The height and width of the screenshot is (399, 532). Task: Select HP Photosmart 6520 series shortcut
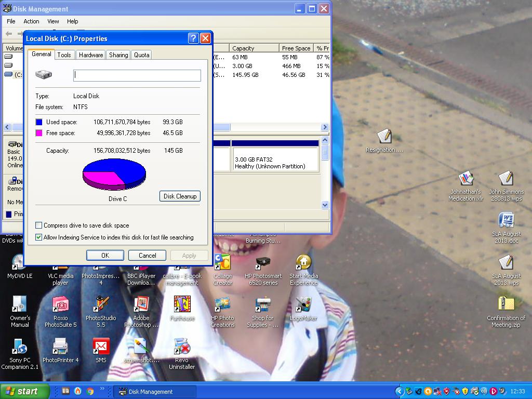point(263,263)
